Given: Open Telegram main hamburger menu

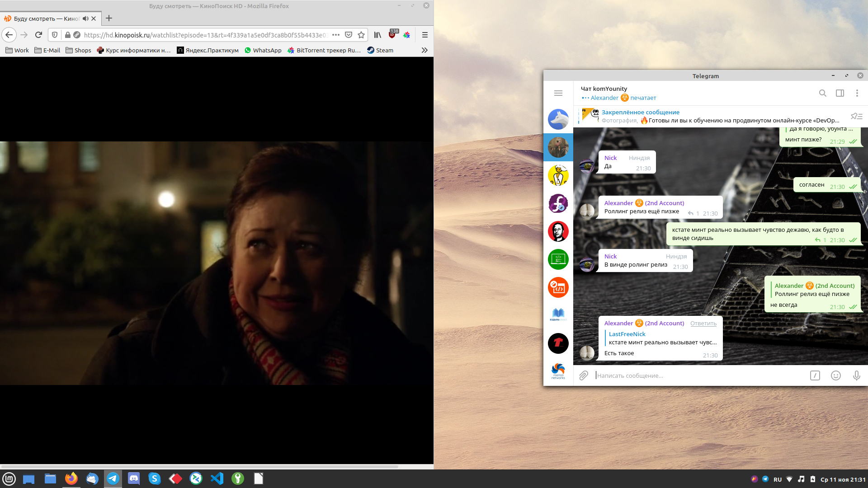Looking at the screenshot, I should tap(558, 93).
